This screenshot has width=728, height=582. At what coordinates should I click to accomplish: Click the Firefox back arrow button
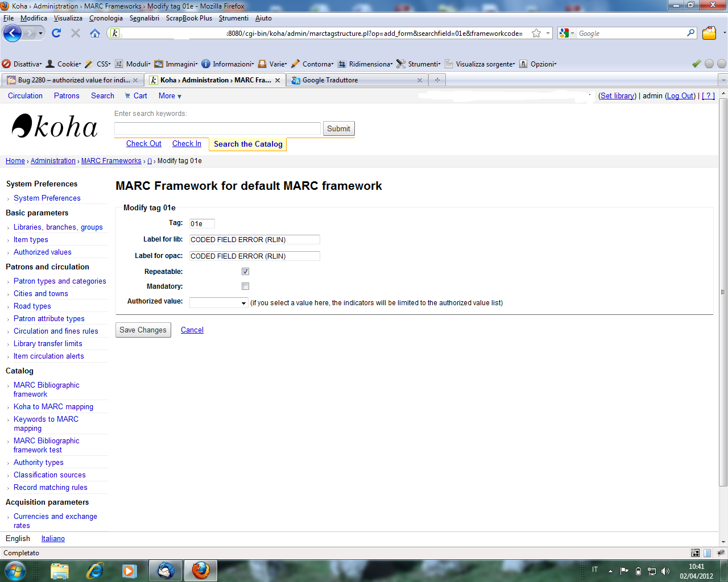click(x=13, y=33)
